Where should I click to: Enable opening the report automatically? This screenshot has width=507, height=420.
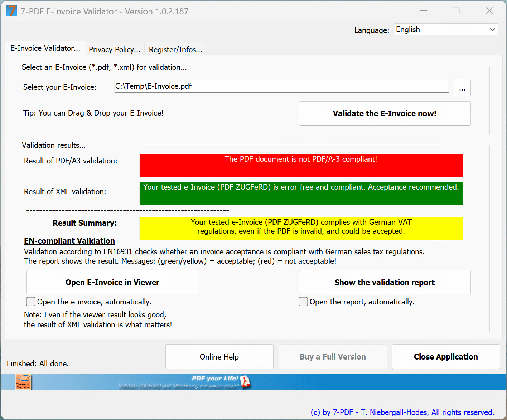pyautogui.click(x=303, y=302)
